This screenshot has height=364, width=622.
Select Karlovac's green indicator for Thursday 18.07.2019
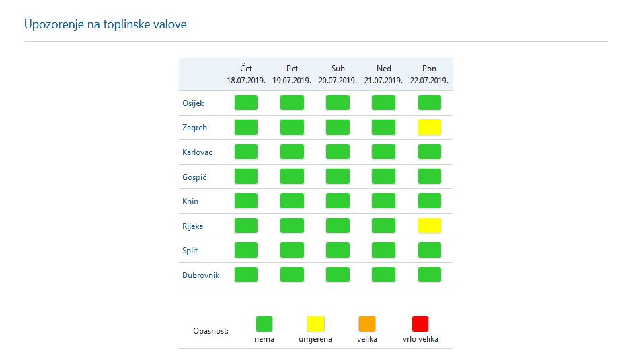pyautogui.click(x=246, y=152)
